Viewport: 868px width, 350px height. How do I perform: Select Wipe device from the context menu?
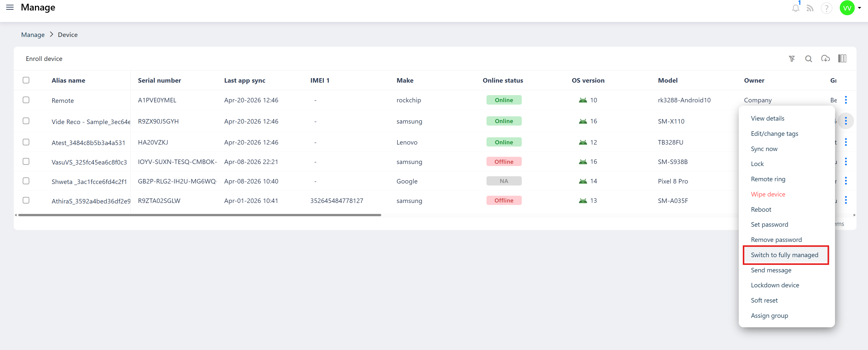point(768,194)
